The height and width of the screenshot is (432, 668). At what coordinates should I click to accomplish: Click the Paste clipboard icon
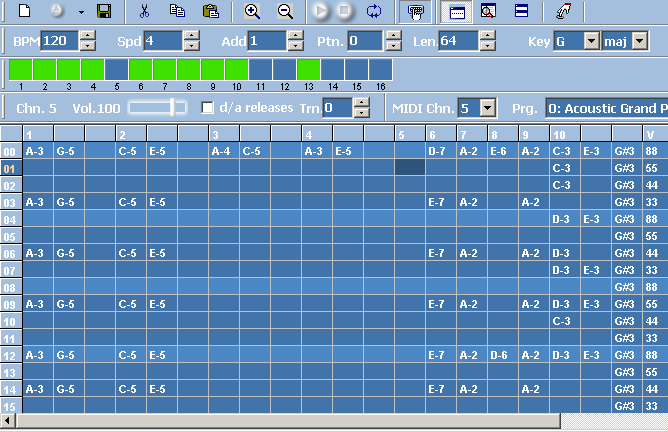tap(210, 12)
